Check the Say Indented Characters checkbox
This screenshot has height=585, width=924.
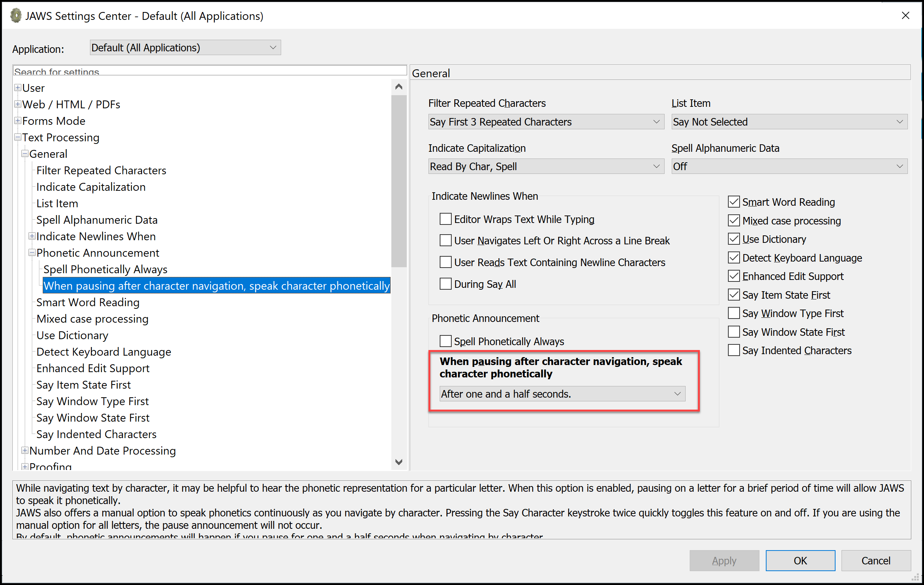(734, 351)
